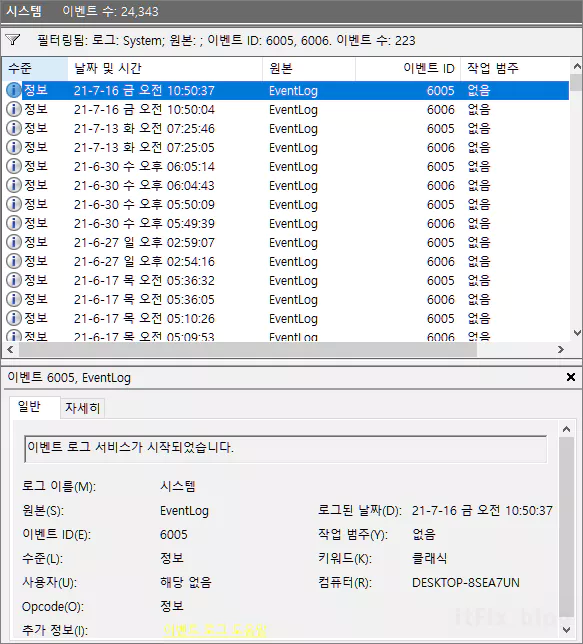Click the details pane vertical scrollbar thumb
583x644 pixels.
coord(566,527)
